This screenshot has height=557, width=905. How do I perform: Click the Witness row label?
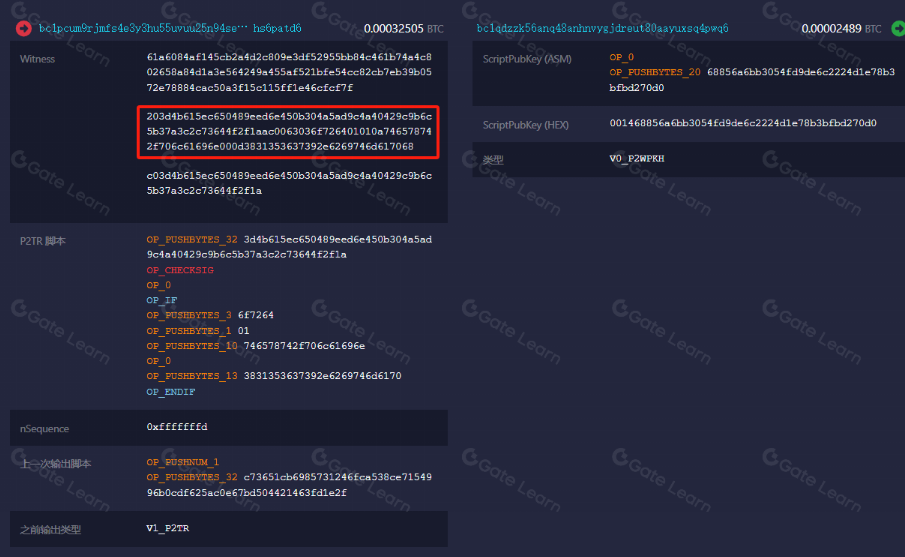point(38,59)
